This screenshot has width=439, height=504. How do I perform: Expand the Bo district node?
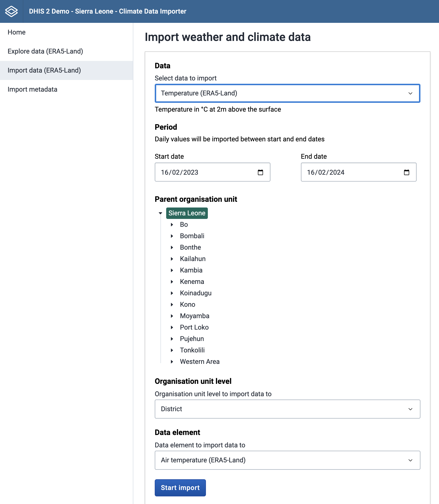172,225
